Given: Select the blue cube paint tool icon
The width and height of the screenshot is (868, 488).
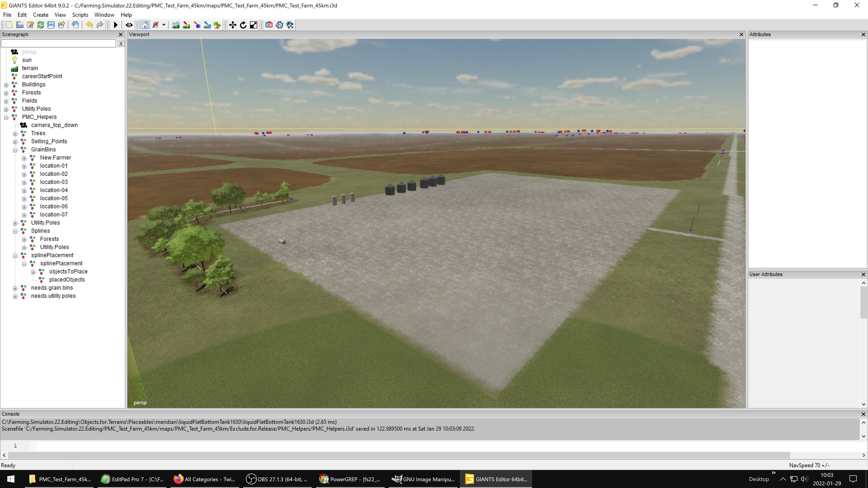Looking at the screenshot, I should (197, 25).
